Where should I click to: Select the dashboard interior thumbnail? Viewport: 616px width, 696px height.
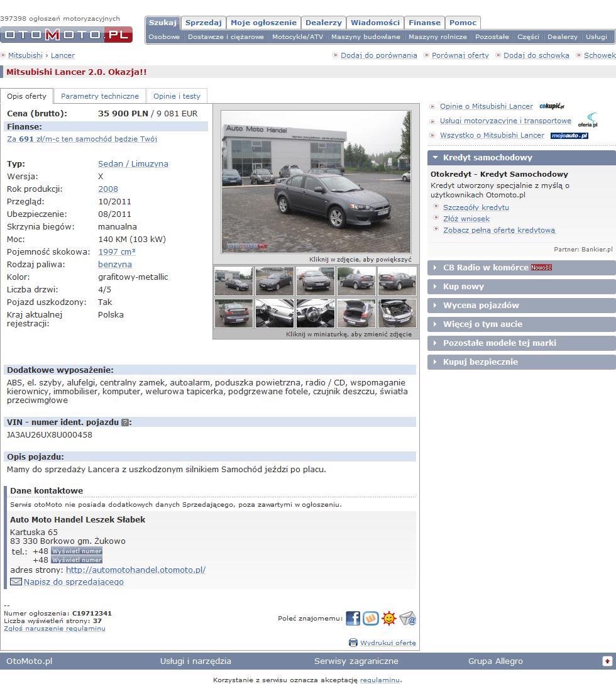(274, 313)
